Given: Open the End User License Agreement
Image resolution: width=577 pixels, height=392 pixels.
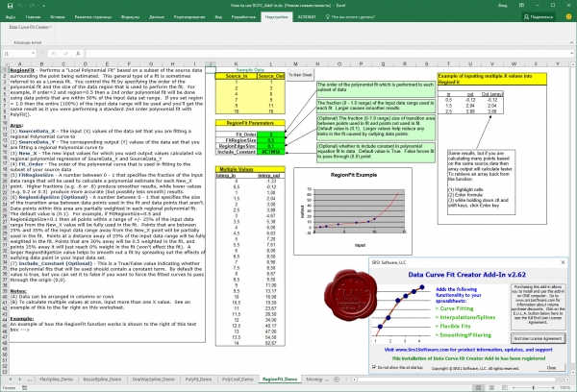Looking at the screenshot, I should 538,338.
